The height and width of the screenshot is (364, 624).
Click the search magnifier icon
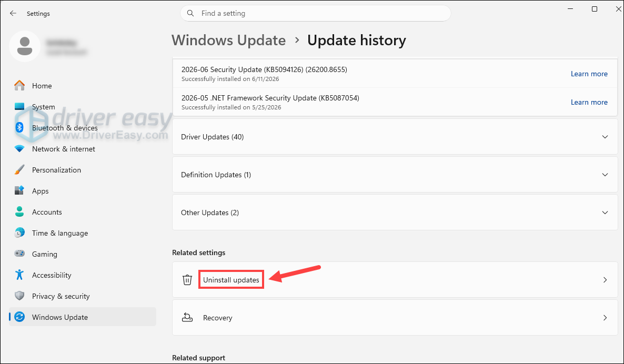[x=190, y=13]
